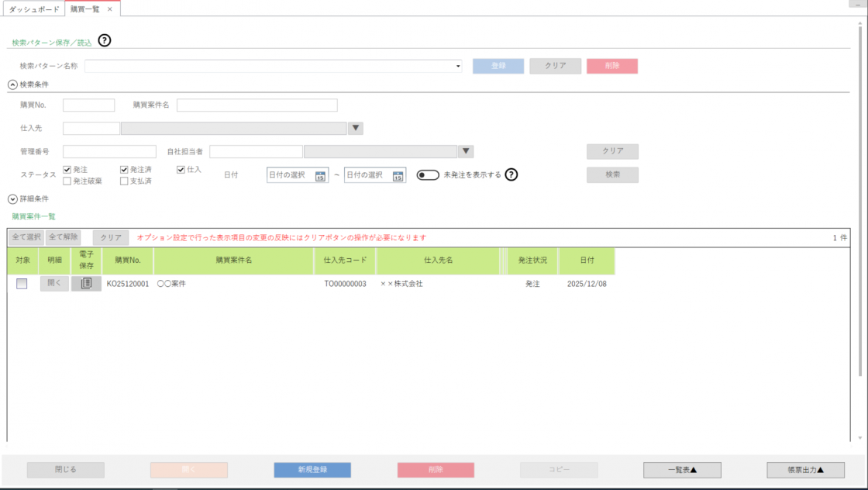
Task: Tick the 対象 checkbox for KO25120001
Action: tap(22, 284)
